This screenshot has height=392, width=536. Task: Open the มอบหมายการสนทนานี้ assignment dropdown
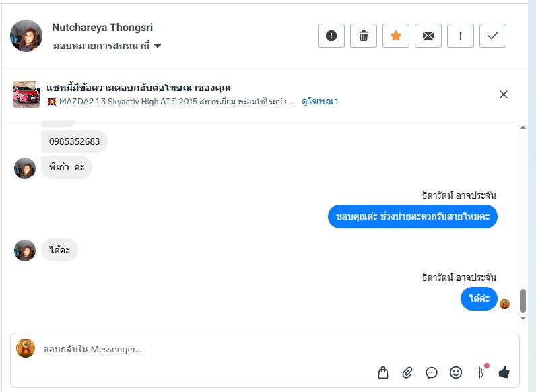107,46
